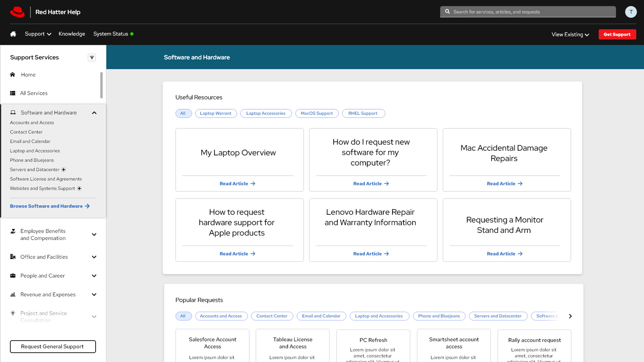
Task: Expand Revenue and Expenses chevron
Action: [x=94, y=295]
